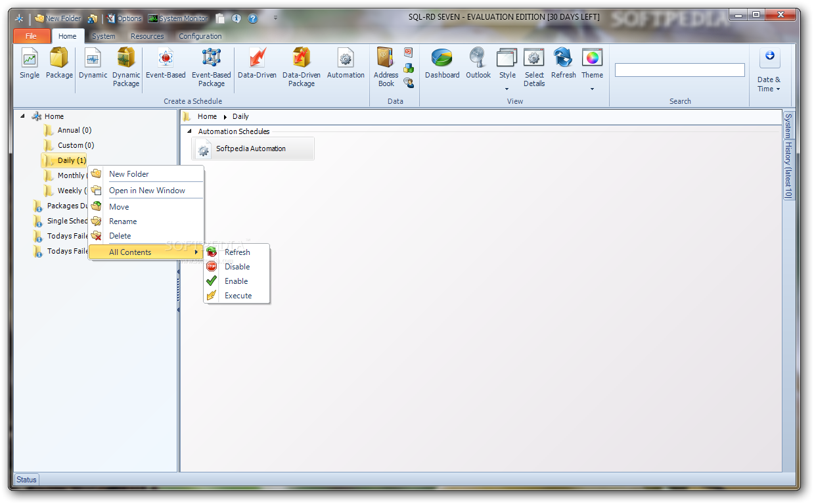Viewport: 814px width, 504px height.
Task: Open the Outlook view
Action: click(478, 64)
